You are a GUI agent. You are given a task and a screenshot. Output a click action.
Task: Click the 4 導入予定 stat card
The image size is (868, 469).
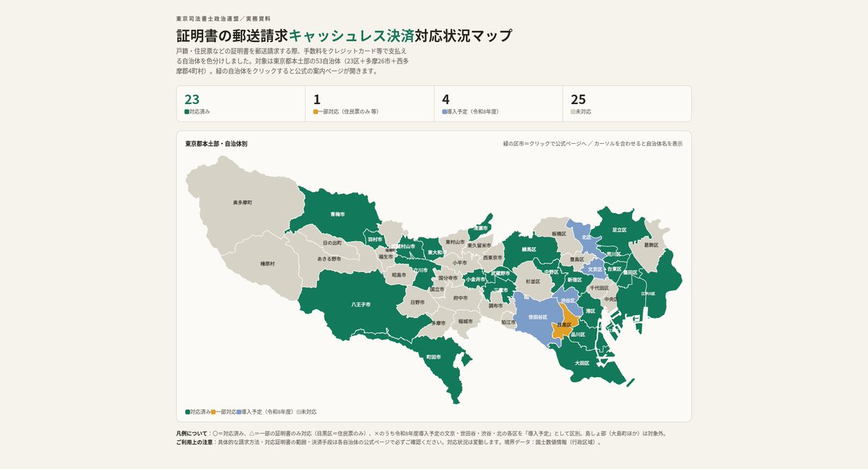(x=498, y=104)
